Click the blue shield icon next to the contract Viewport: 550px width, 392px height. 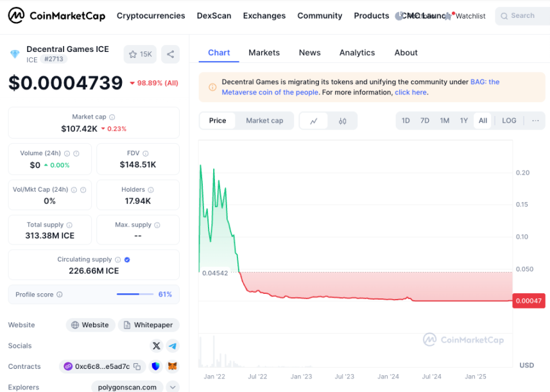(156, 367)
